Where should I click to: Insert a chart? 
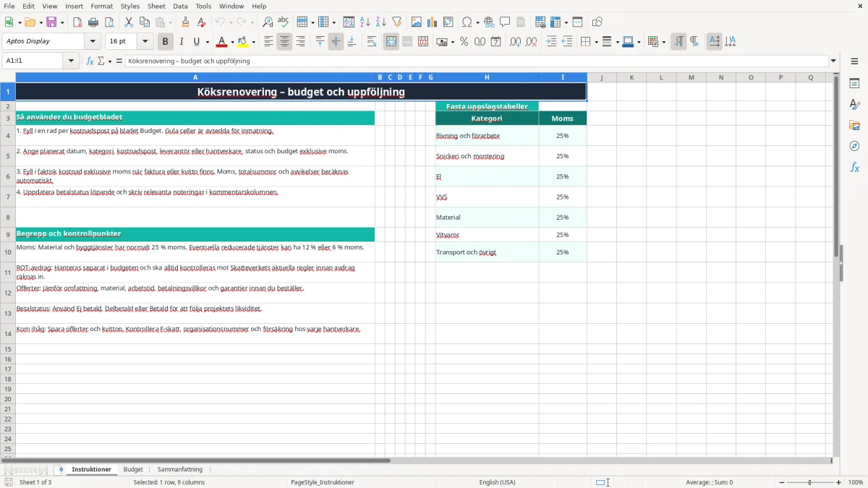[x=433, y=22]
